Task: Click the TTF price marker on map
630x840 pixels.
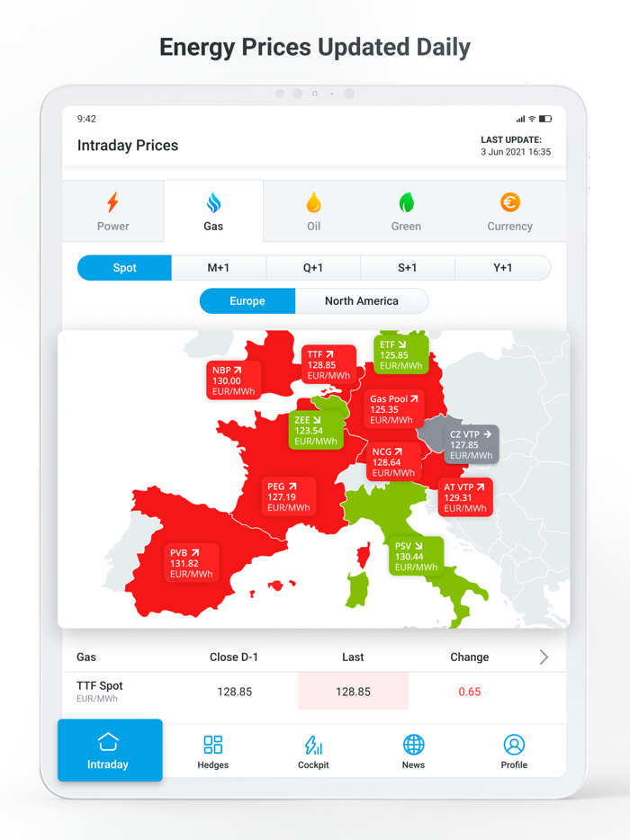Action: [x=328, y=363]
